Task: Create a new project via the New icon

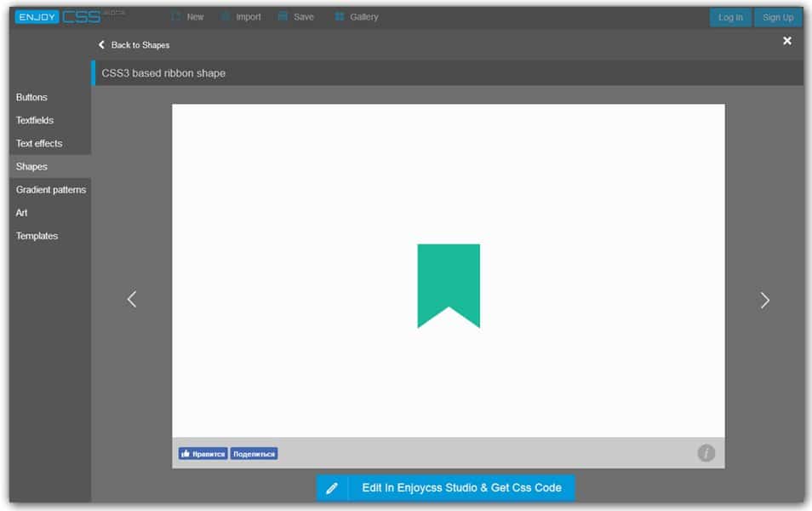Action: click(175, 16)
